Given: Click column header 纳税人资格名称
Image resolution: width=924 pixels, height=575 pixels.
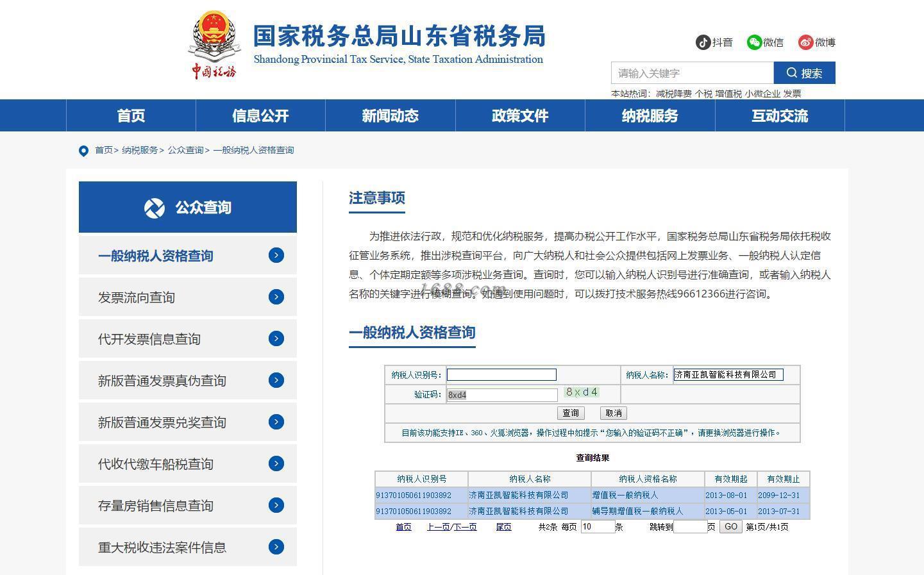Looking at the screenshot, I should click(x=648, y=479).
